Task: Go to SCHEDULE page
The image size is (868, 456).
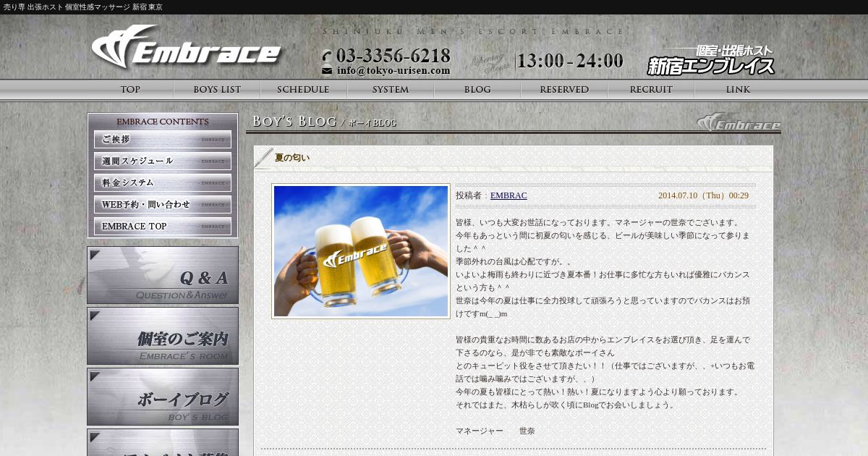Action: (304, 90)
